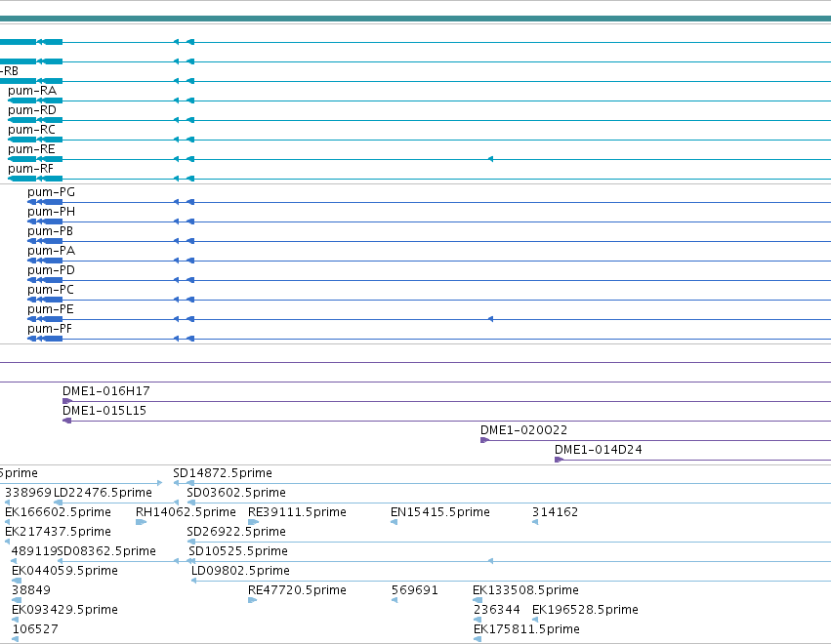Select the pum-PH protein label
This screenshot has height=644, width=831.
pos(51,212)
